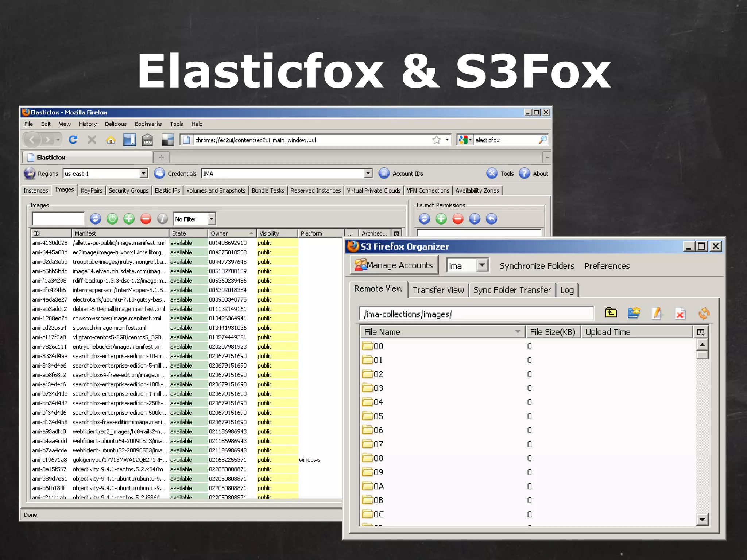This screenshot has height=560, width=747.
Task: Switch to Volumes and Snapshots tab
Action: click(x=216, y=190)
